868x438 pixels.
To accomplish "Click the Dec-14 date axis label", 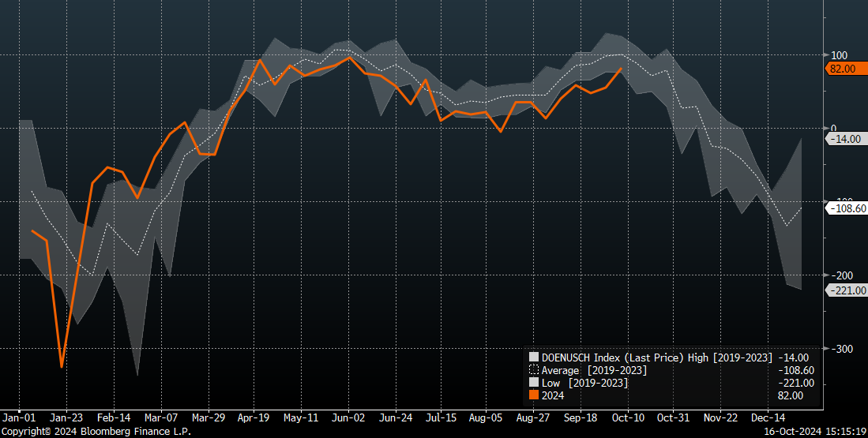I will 766,417.
